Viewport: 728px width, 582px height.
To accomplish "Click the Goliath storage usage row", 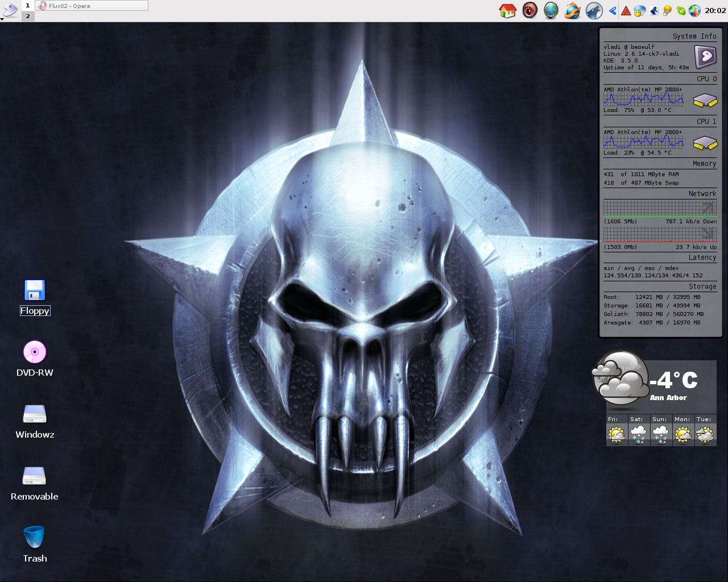I will (653, 314).
